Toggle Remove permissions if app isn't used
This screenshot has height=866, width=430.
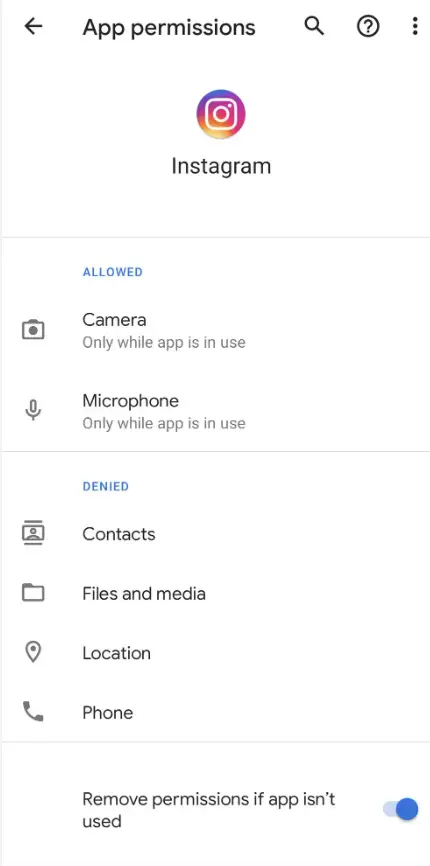pyautogui.click(x=401, y=810)
